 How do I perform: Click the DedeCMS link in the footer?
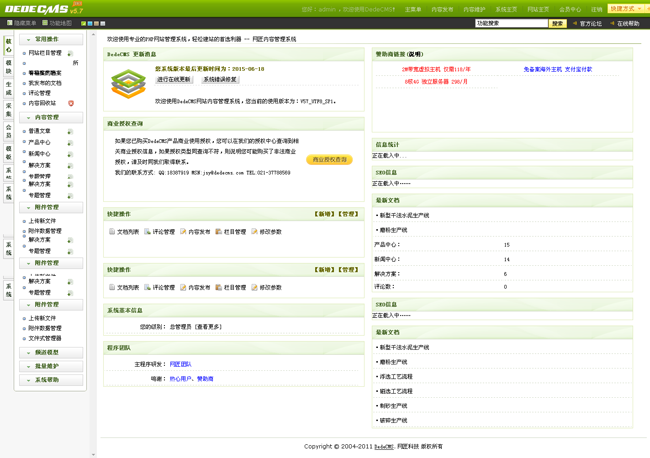point(384,447)
